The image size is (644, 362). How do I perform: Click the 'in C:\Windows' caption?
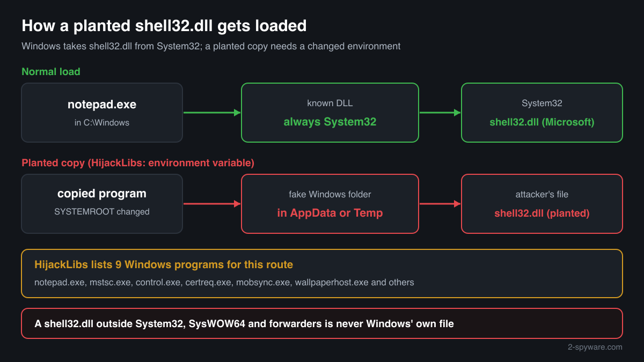coord(102,122)
